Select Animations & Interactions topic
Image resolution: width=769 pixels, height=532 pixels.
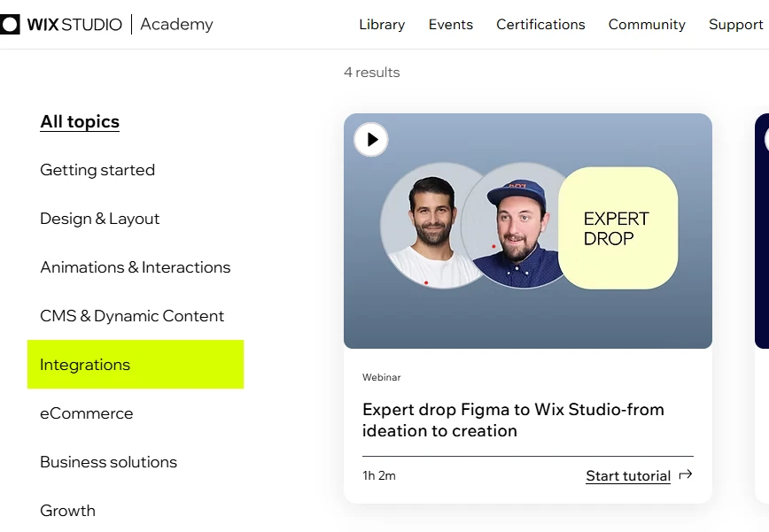point(136,267)
